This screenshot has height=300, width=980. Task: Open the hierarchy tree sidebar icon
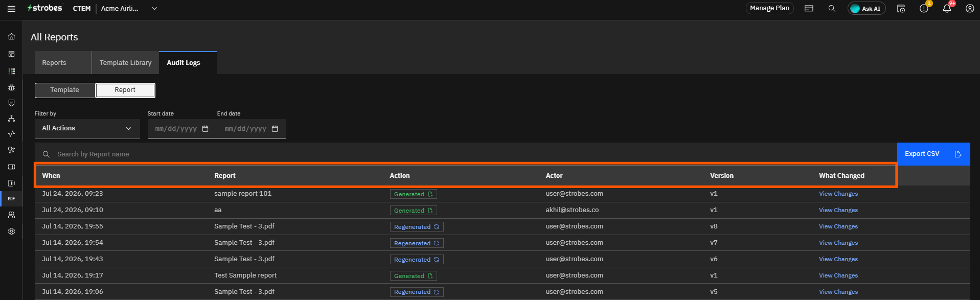coord(11,118)
